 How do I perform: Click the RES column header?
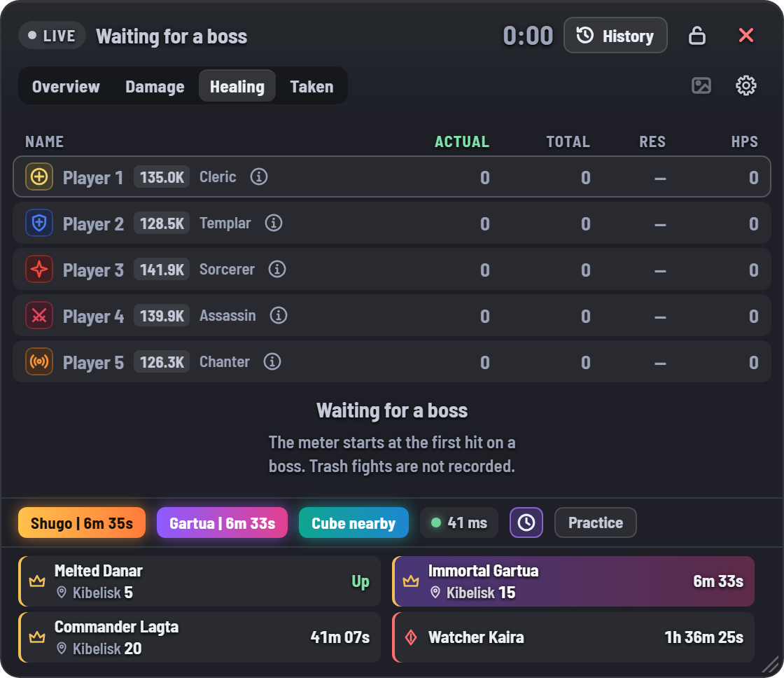point(652,141)
